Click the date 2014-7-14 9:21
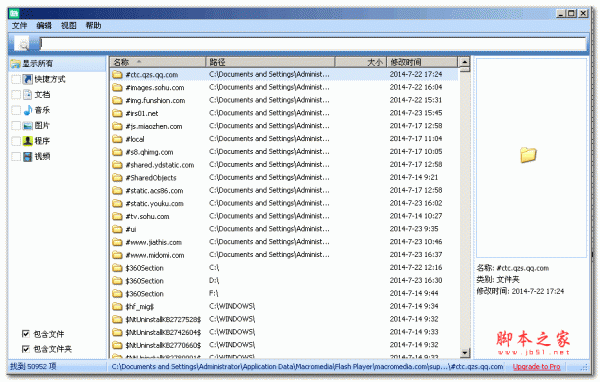Screen dimensions: 600x382 point(414,177)
